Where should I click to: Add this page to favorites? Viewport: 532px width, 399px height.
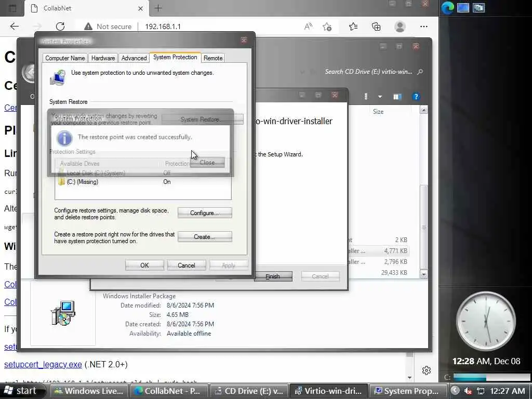[327, 26]
